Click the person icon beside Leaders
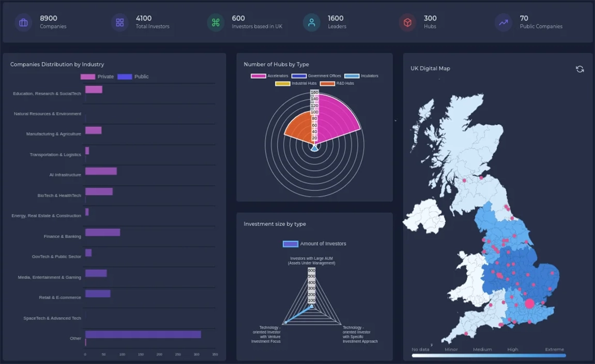 [311, 23]
